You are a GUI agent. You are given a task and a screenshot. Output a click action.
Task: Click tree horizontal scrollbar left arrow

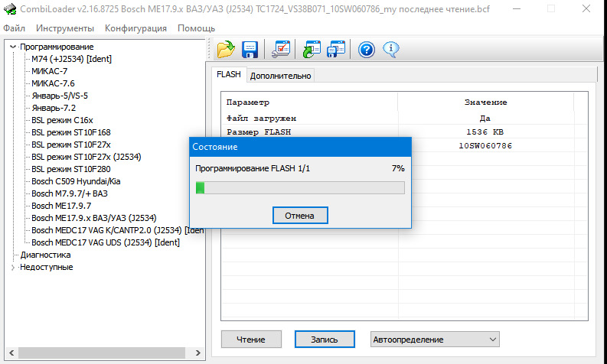[11, 353]
